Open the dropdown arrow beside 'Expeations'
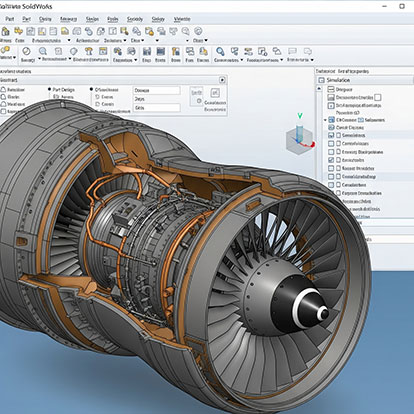414x414 pixels. click(136, 60)
